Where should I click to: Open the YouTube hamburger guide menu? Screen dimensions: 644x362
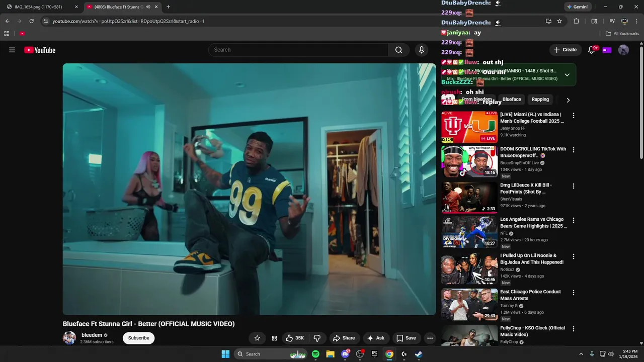click(12, 50)
